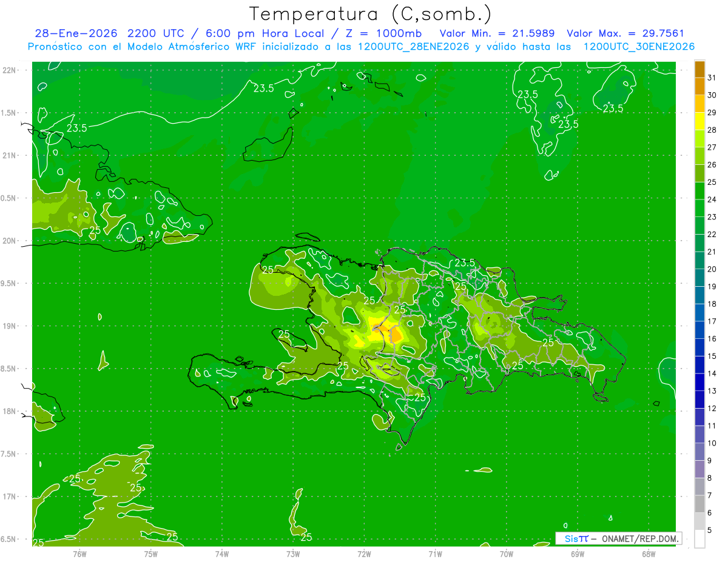Click the orange hottest spot on the map
The image size is (728, 562).
click(x=396, y=335)
